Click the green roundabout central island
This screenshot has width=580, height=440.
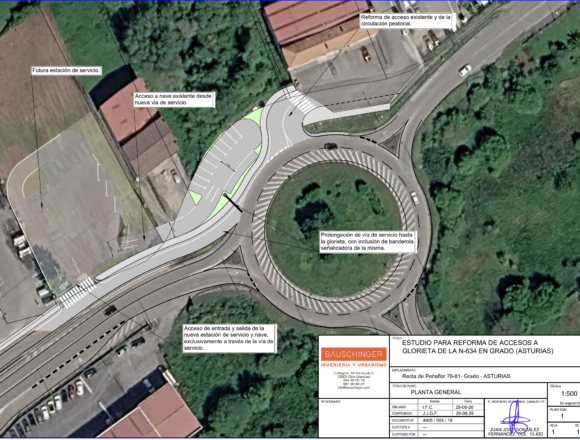[334, 230]
